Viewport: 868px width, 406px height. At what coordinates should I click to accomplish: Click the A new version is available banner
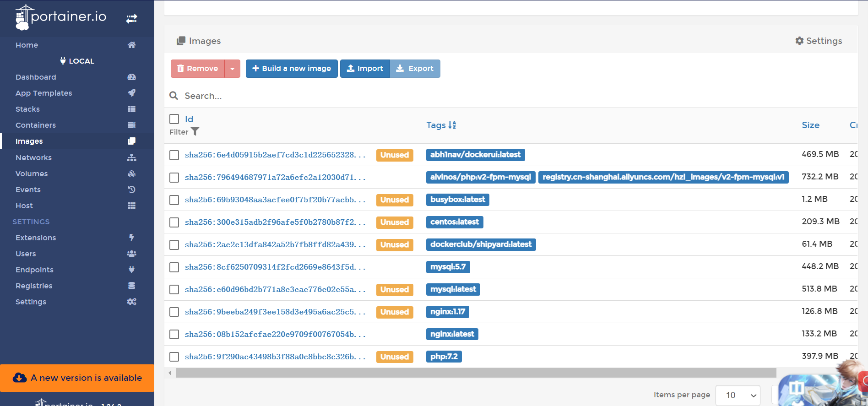coord(77,378)
